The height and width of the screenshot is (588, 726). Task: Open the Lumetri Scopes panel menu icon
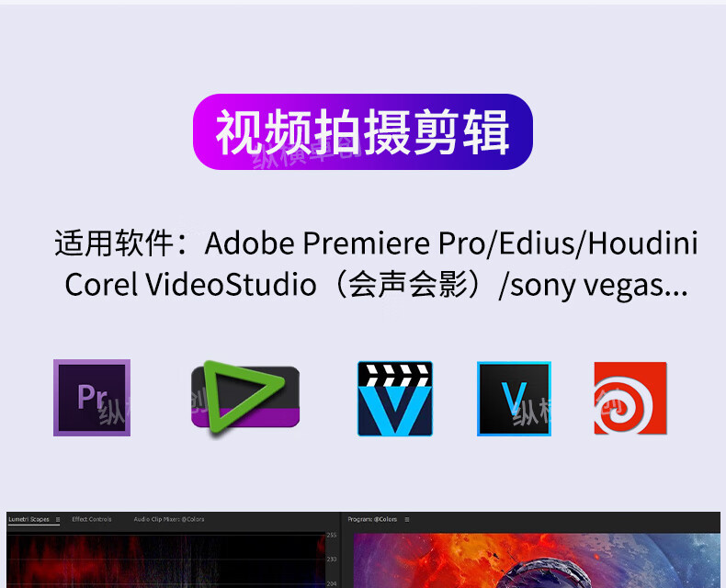[58, 519]
